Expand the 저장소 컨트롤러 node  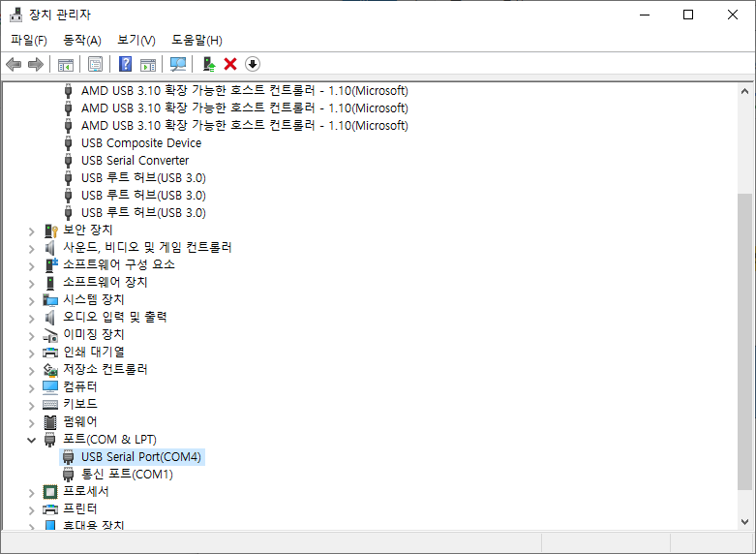(32, 371)
